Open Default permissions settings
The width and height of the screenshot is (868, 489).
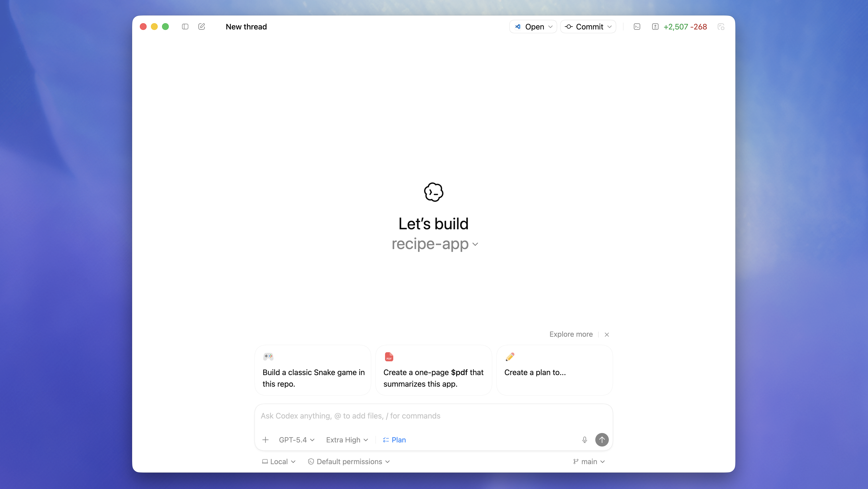pos(349,461)
